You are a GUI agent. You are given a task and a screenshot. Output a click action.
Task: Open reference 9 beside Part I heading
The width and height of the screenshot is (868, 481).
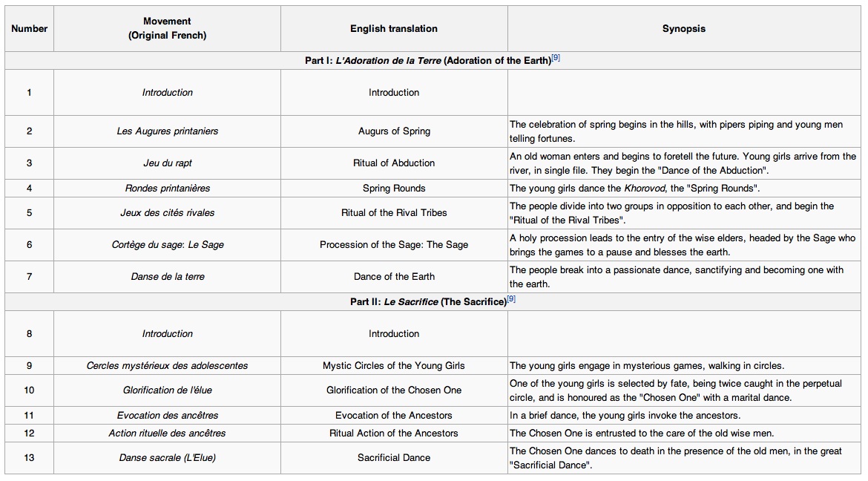pyautogui.click(x=556, y=58)
